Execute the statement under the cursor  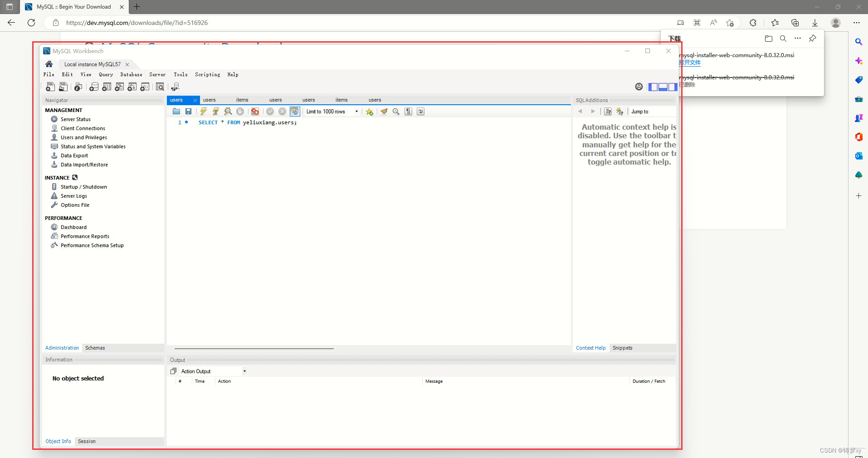(215, 112)
